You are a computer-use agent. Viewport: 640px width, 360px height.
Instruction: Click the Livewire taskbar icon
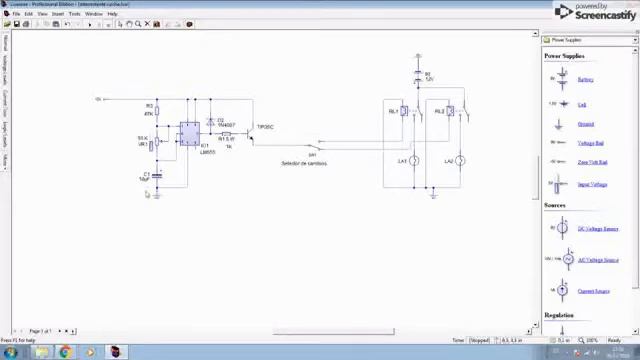(116, 352)
